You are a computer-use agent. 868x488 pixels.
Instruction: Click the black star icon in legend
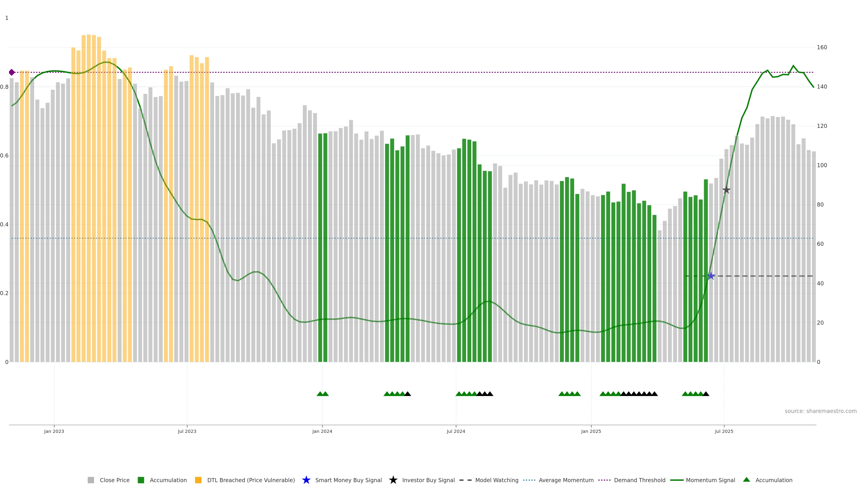point(393,480)
